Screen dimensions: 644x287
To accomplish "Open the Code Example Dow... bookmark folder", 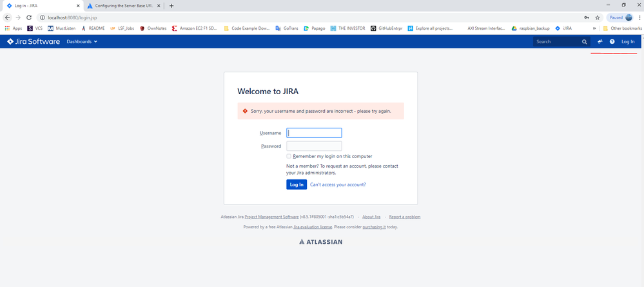I will point(247,28).
